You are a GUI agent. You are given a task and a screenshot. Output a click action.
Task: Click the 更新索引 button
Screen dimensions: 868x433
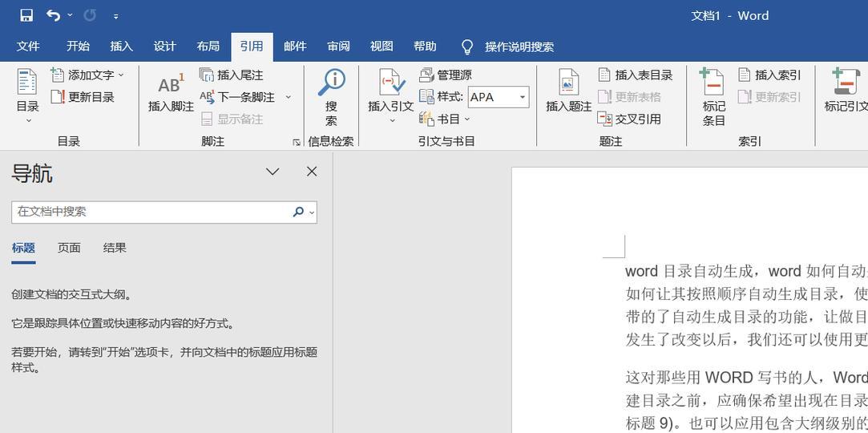coord(769,97)
